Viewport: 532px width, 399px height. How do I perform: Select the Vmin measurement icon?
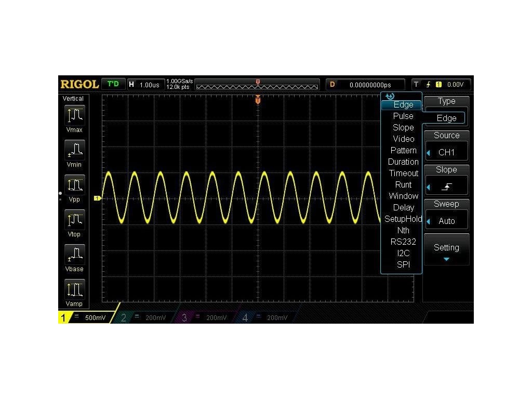75,150
